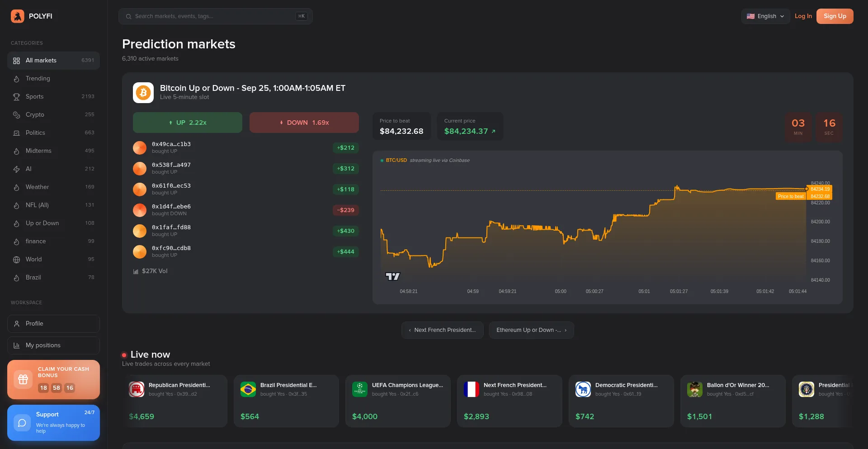
Task: Click the cash bonus gift icon
Action: 23,379
